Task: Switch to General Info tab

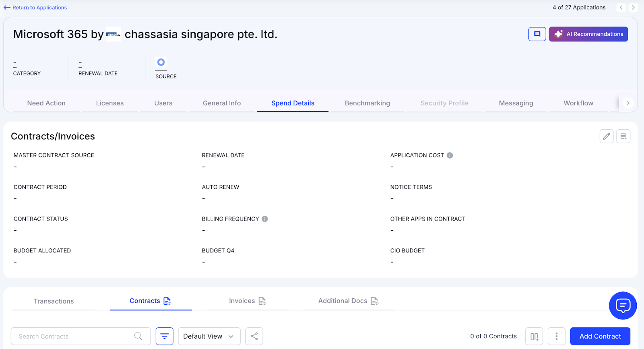Action: (222, 103)
